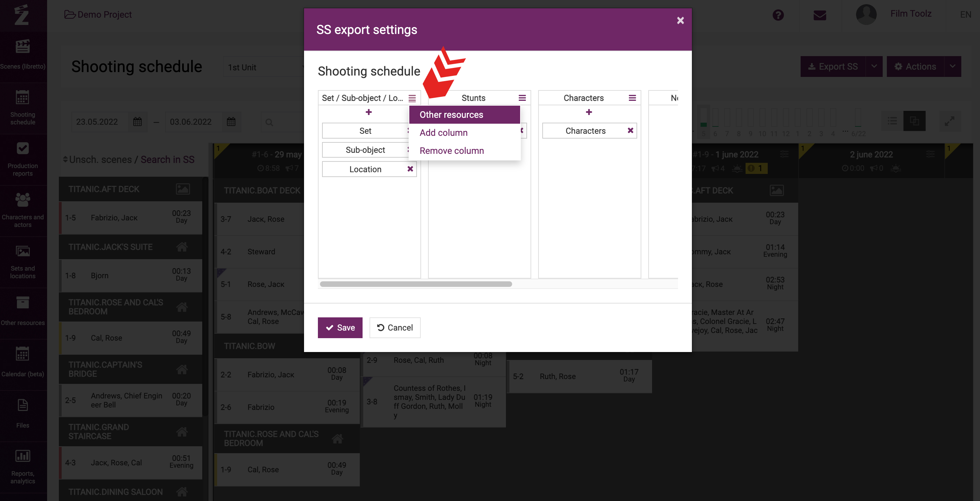This screenshot has height=501, width=980.
Task: Toggle Unsch. scenes sort arrows
Action: coord(65,159)
